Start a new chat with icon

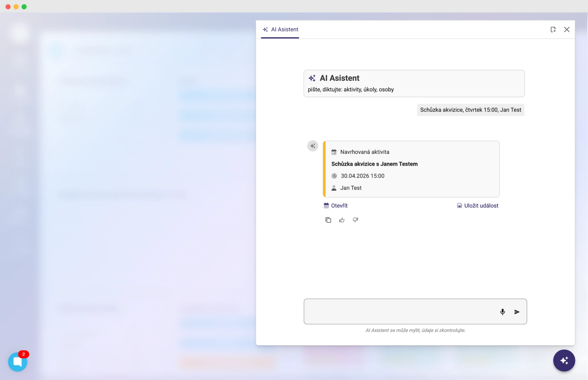tap(553, 30)
